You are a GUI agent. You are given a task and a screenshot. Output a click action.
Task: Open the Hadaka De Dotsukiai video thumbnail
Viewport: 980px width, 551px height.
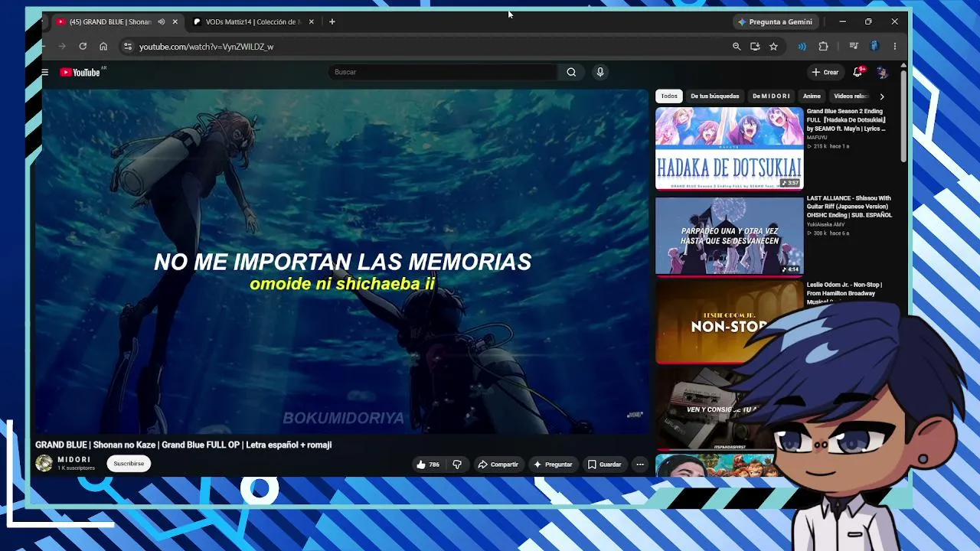(730, 148)
